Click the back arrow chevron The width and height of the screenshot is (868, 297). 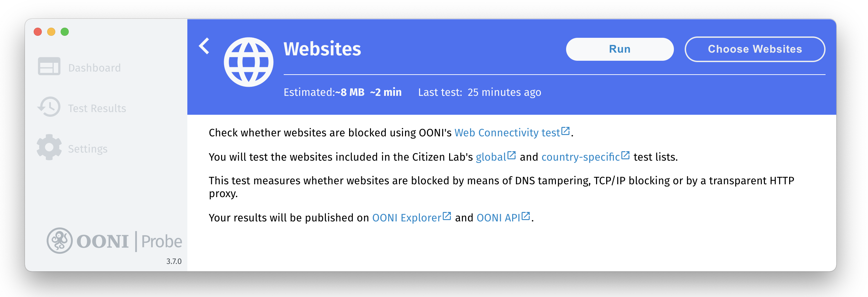(205, 46)
